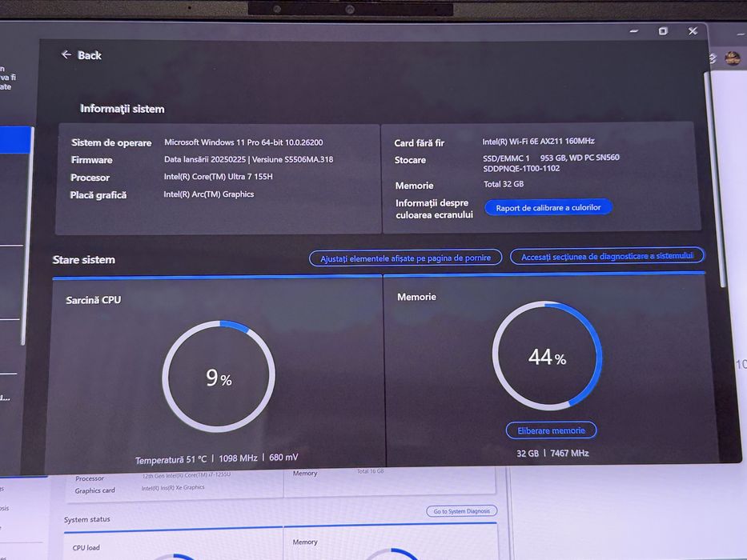The width and height of the screenshot is (747, 560).
Task: Click 'Stocare' label
Action: (x=410, y=160)
